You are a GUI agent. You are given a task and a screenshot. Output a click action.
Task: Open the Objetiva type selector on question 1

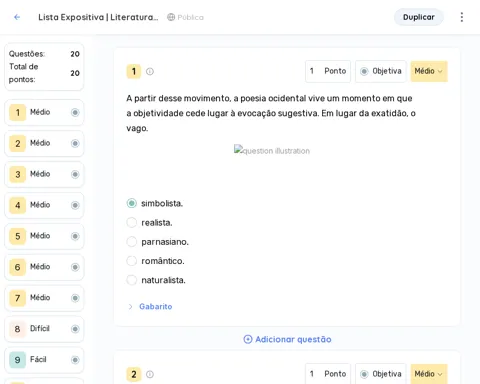coord(381,71)
